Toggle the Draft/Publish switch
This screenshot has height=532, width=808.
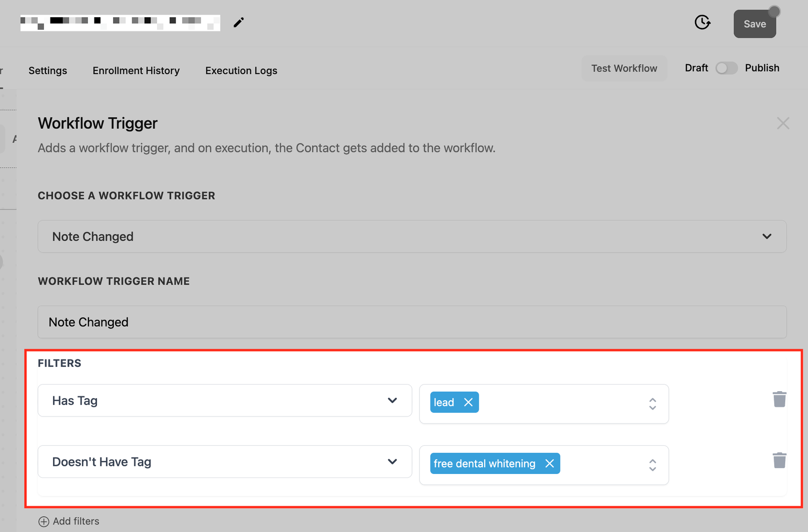[x=726, y=68]
